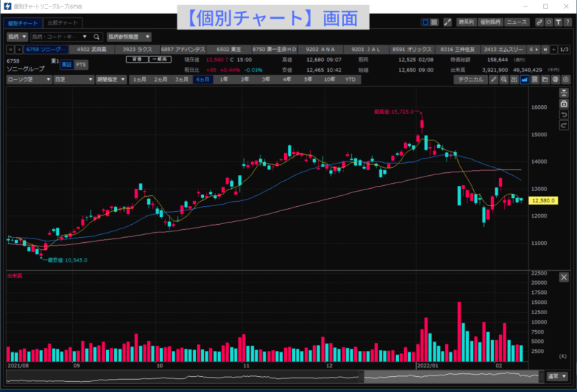Click the stock code search input field
Viewport: 577px width, 392px height.
point(59,36)
